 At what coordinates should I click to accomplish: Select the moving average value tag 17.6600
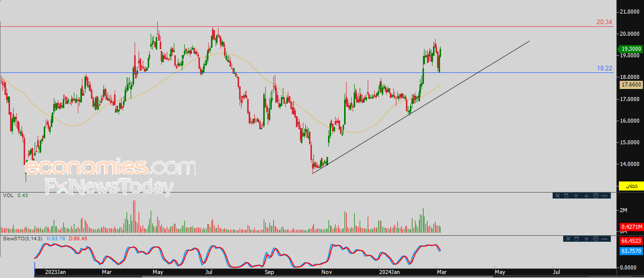click(x=631, y=85)
